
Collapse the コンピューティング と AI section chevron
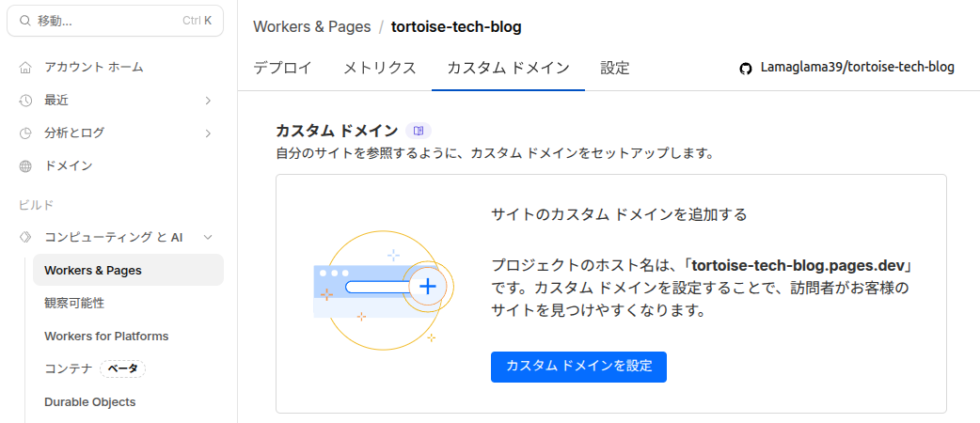[208, 238]
